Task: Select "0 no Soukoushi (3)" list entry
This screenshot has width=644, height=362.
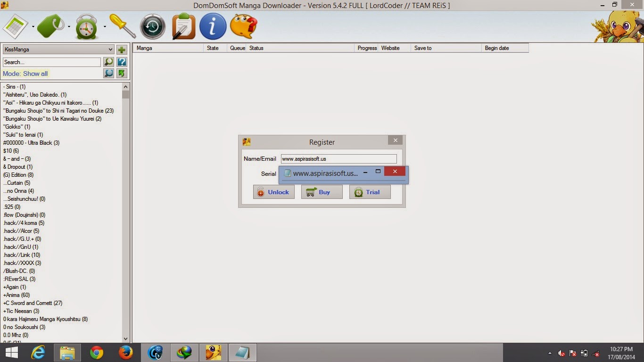Action: click(24, 327)
